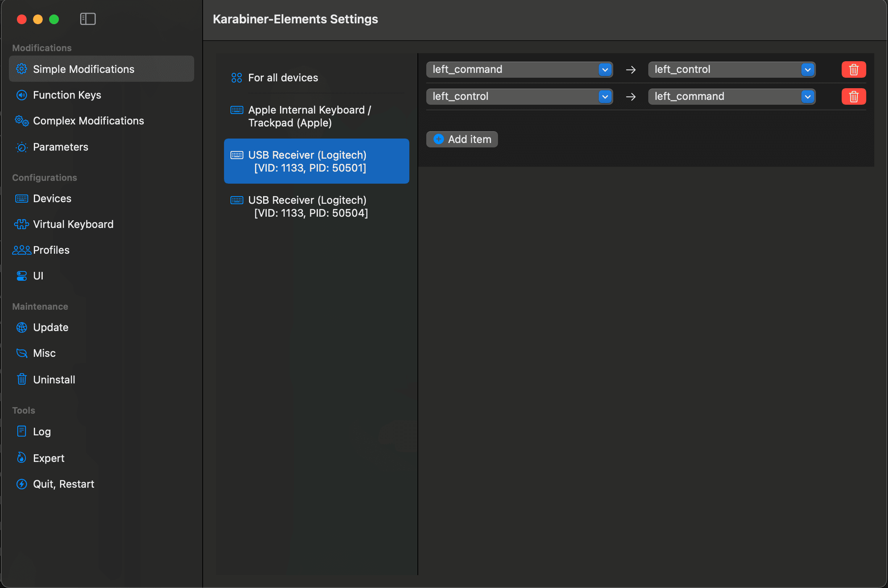Image resolution: width=888 pixels, height=588 pixels.
Task: Delete the left_control to left_command mapping
Action: point(853,97)
